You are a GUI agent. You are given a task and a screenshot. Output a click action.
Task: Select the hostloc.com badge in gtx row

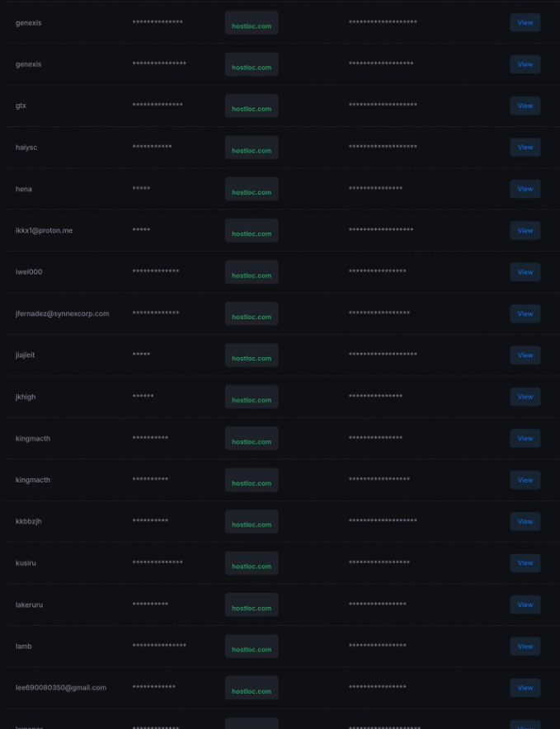252,106
